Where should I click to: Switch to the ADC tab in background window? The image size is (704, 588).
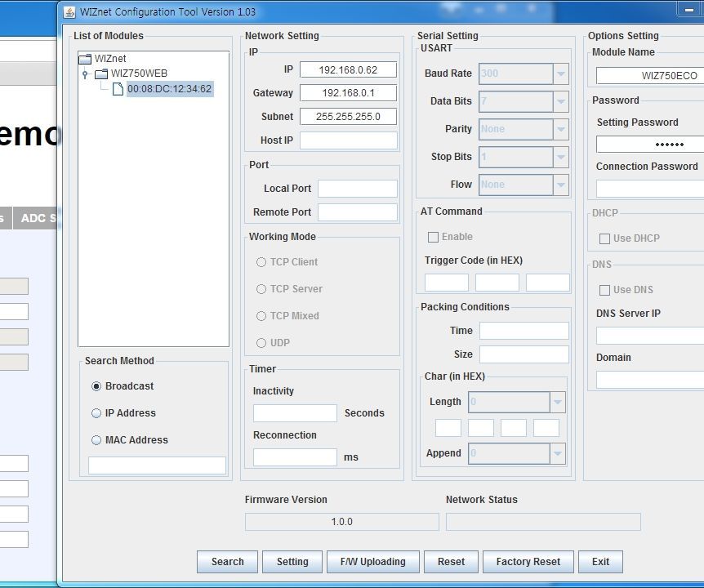click(37, 218)
